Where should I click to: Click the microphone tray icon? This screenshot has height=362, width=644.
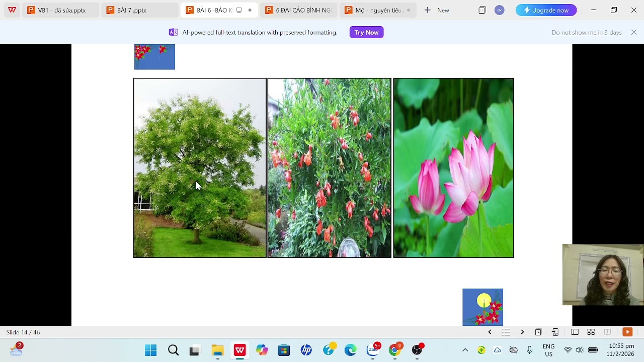[x=529, y=350]
